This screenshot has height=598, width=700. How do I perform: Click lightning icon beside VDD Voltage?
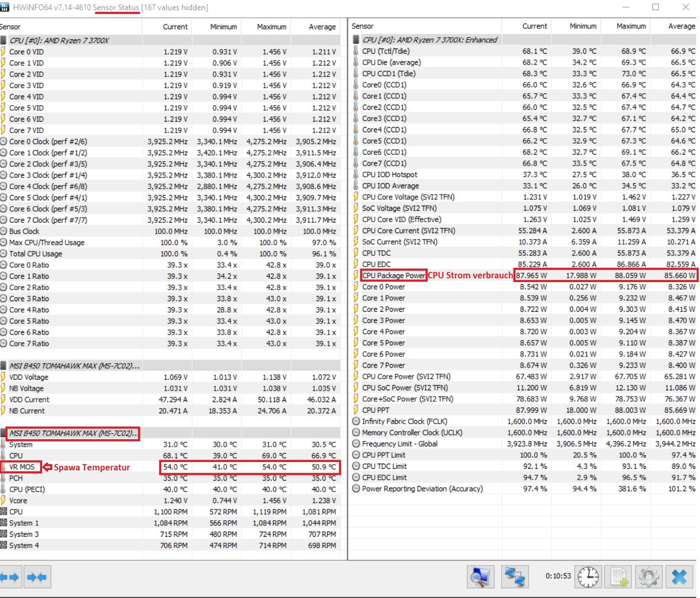tap(3, 377)
